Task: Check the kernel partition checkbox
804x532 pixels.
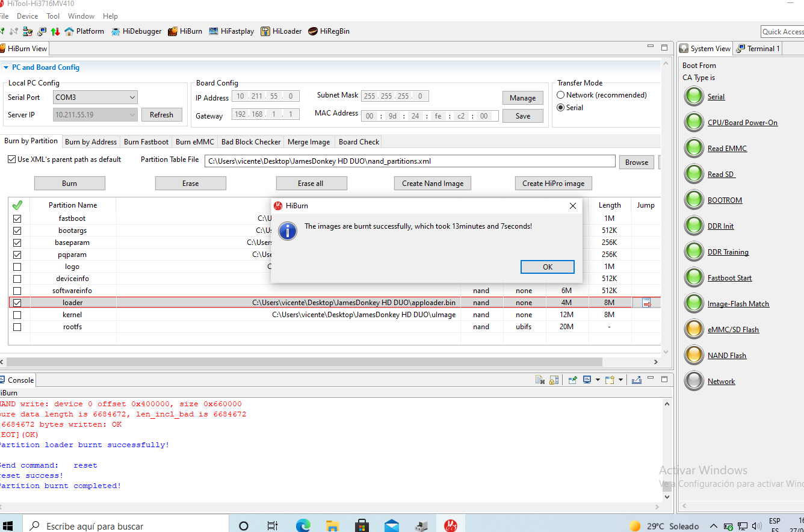Action: point(17,315)
